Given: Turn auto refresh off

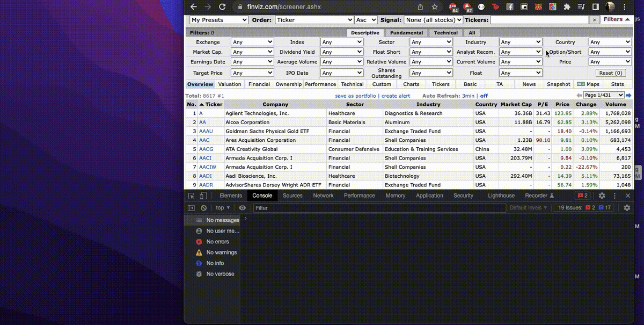Looking at the screenshot, I should click(484, 96).
